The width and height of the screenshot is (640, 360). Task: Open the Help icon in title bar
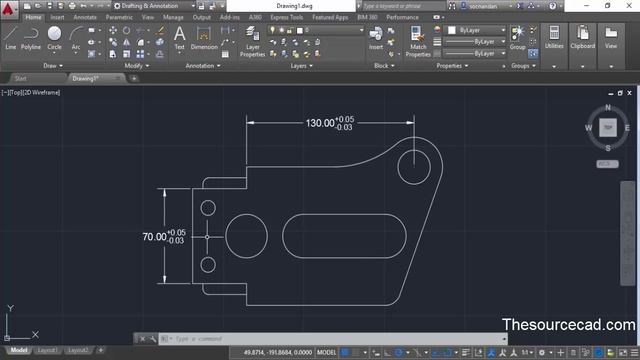point(552,6)
